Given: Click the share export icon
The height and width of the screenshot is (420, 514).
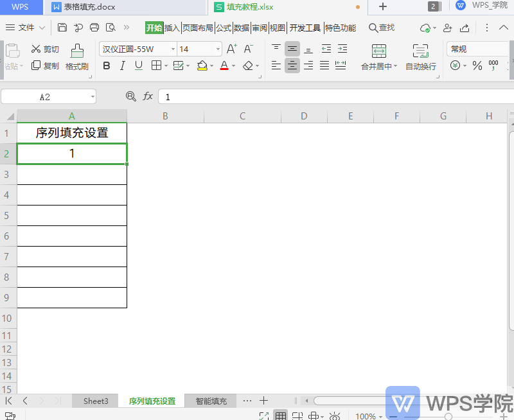Looking at the screenshot, I should coord(465,28).
